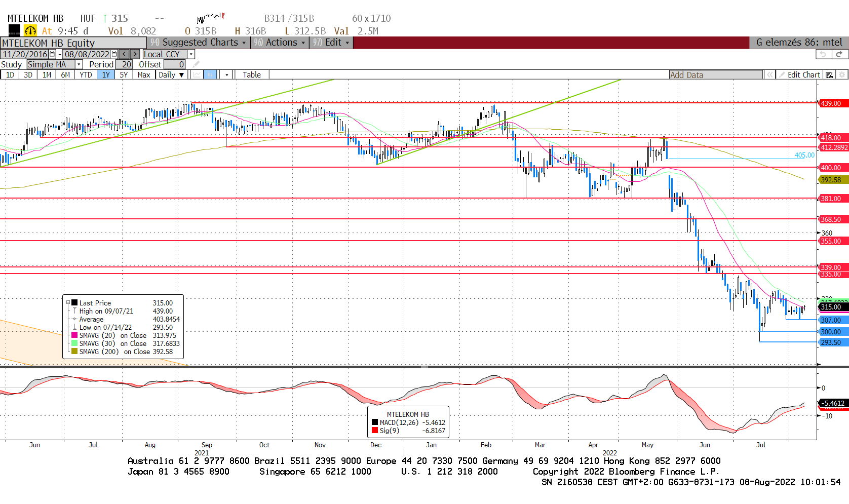Click the black terminal icon near ticker

(14, 31)
